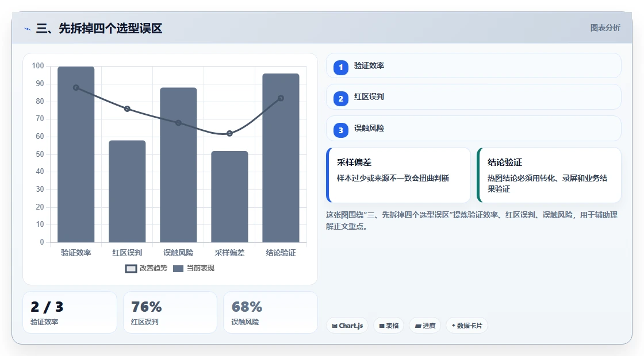
Task: Click the text 热图结论必须用转化、录屏和业务结果验证
Action: tap(547, 184)
